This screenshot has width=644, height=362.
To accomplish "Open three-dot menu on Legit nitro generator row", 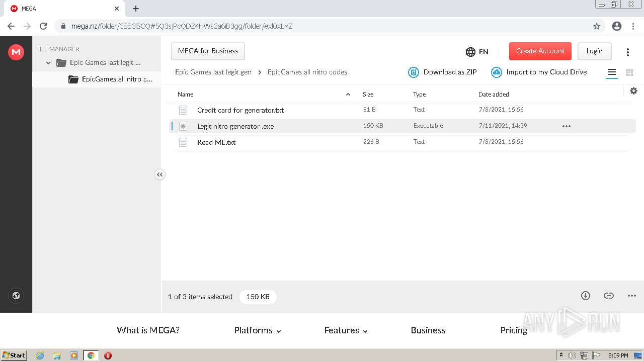I will (x=567, y=126).
